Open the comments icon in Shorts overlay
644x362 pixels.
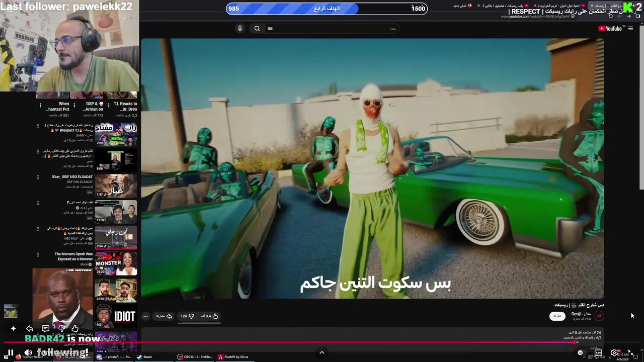click(45, 328)
